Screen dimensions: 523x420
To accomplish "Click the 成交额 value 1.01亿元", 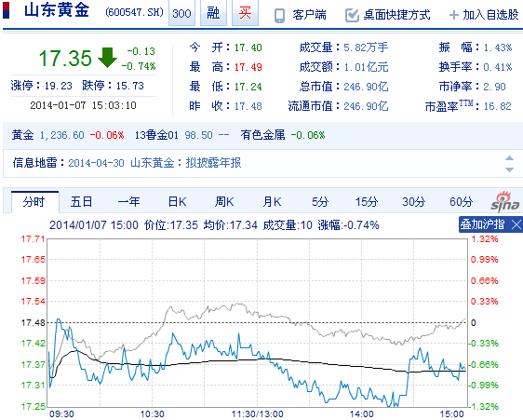I will pos(366,67).
